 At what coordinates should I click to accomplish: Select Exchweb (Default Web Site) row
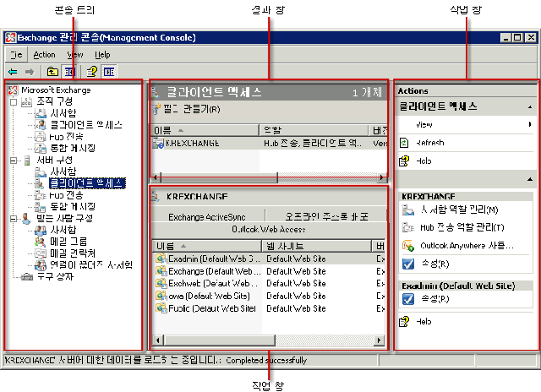[269, 283]
